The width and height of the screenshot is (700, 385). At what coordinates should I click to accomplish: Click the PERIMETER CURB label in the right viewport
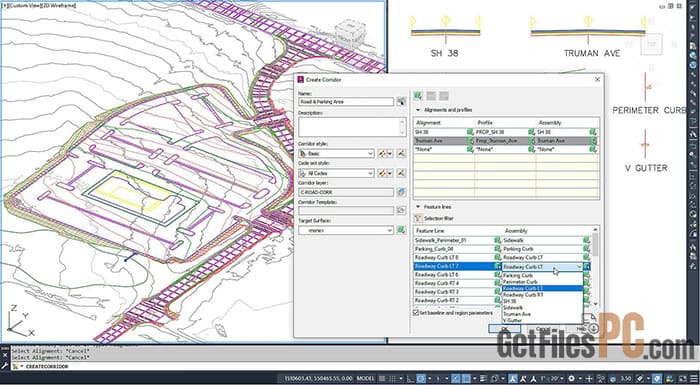tap(649, 110)
